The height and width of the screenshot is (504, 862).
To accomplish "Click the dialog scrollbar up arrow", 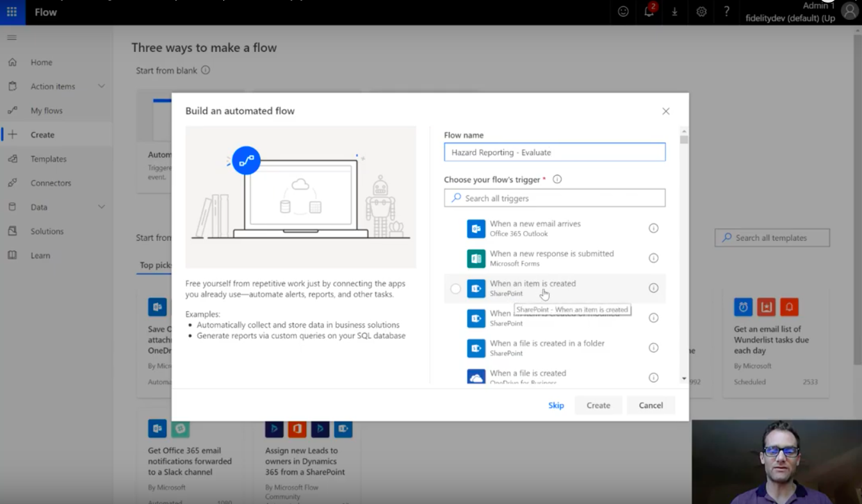I will point(684,131).
